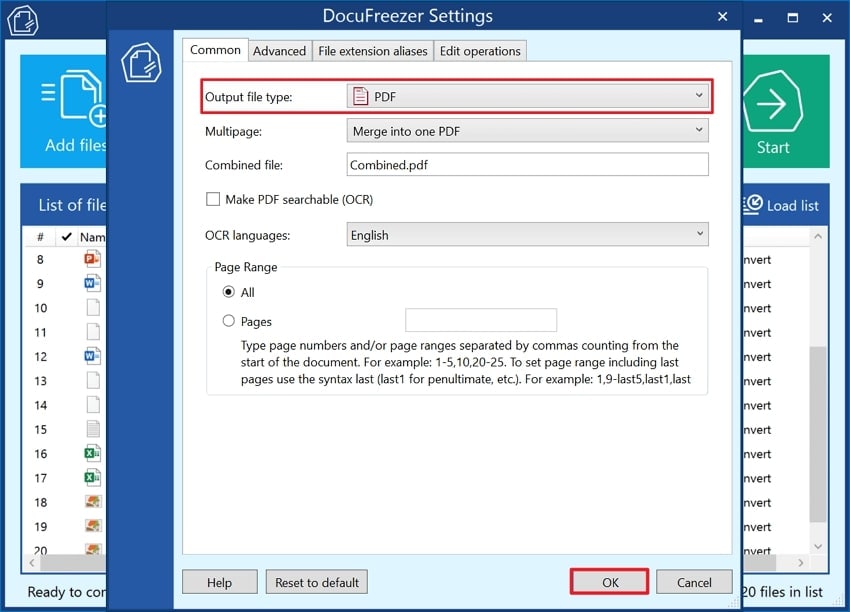This screenshot has height=612, width=850.
Task: Click the Start button label in the main window
Action: pos(773,147)
